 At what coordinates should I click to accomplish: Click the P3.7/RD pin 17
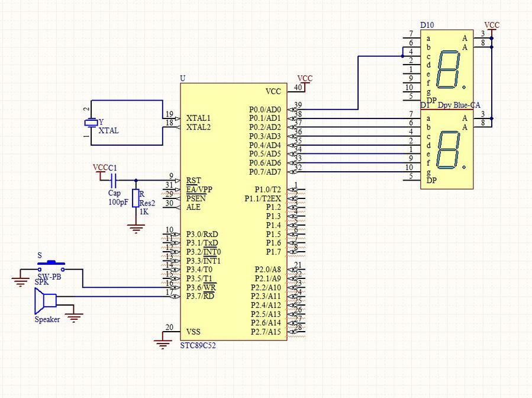(x=172, y=297)
